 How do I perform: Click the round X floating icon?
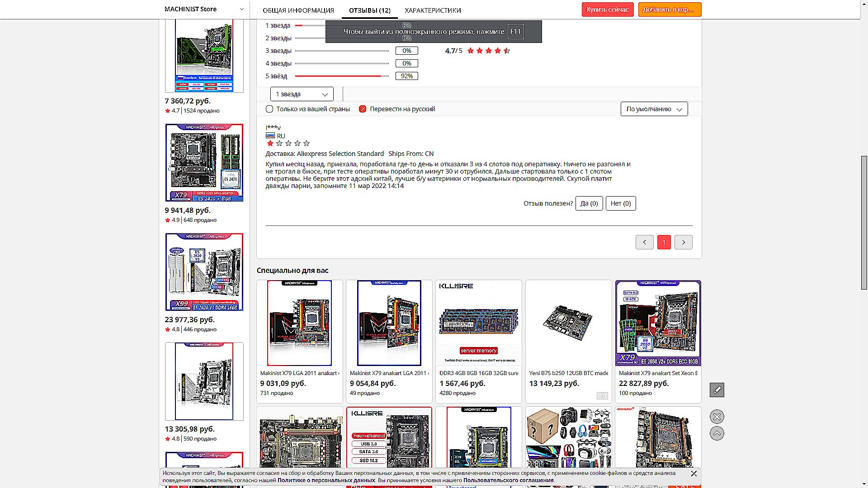pyautogui.click(x=717, y=417)
